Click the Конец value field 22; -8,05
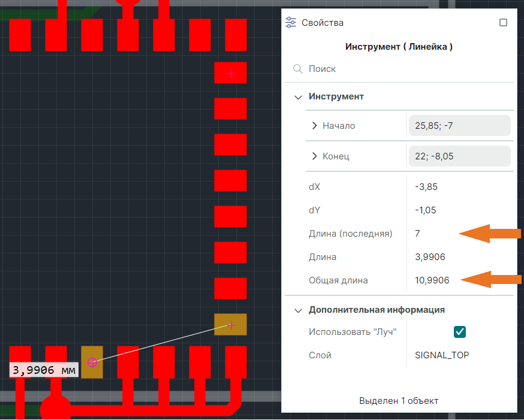The width and height of the screenshot is (524, 420). click(459, 156)
